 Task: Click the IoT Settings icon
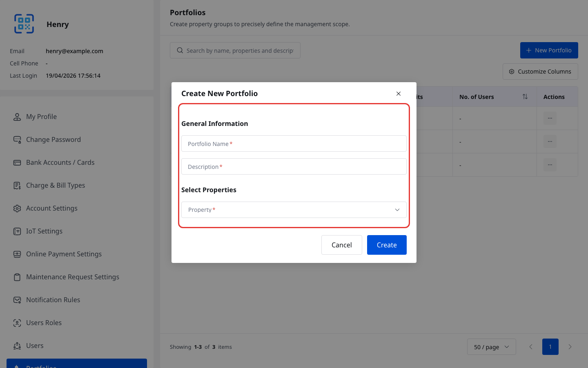pyautogui.click(x=17, y=231)
